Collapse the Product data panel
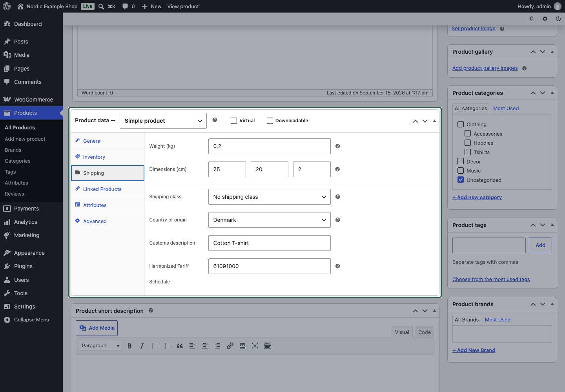This screenshot has width=565, height=392. pos(434,121)
